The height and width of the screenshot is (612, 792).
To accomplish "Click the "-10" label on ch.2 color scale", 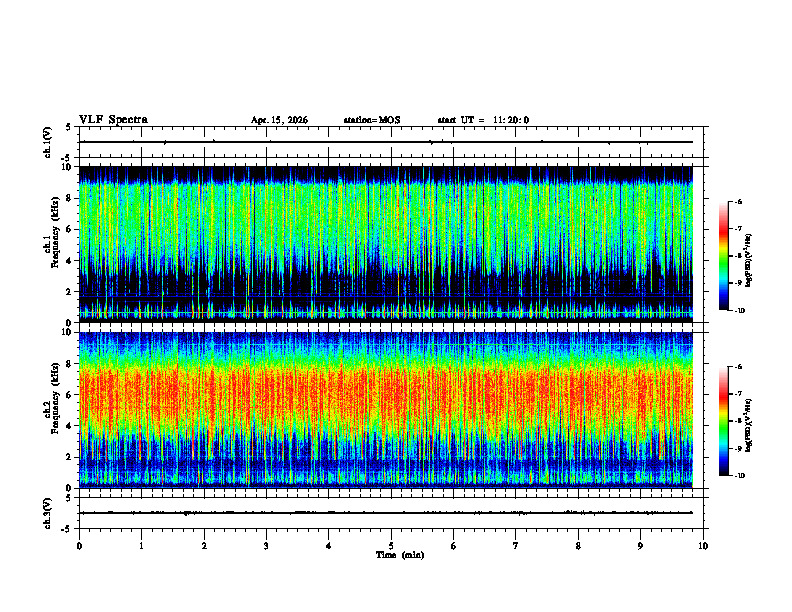I will 739,476.
